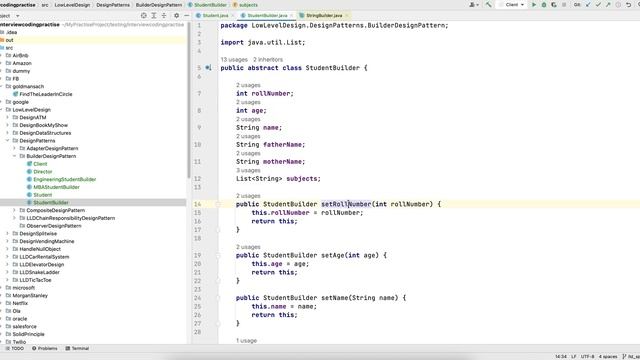Click LF line separator in status bar
This screenshot has width=640, height=360.
(x=573, y=356)
